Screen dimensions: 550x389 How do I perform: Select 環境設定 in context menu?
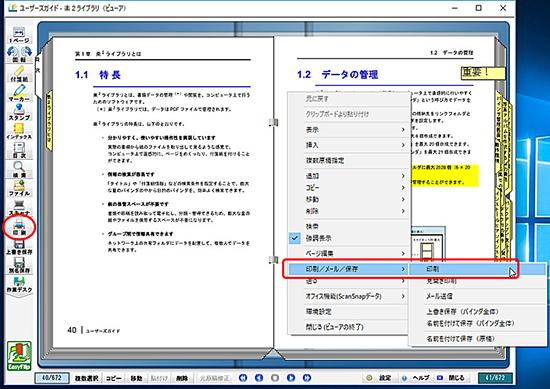(349, 311)
